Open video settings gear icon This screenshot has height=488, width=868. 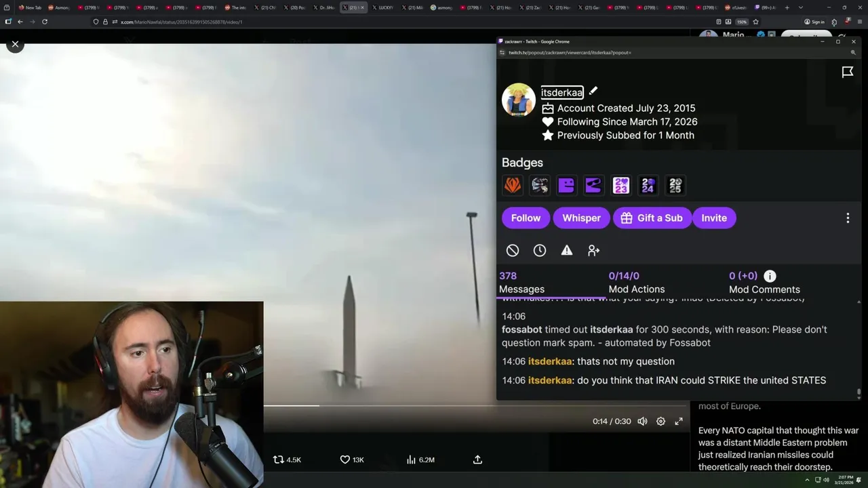(x=660, y=421)
